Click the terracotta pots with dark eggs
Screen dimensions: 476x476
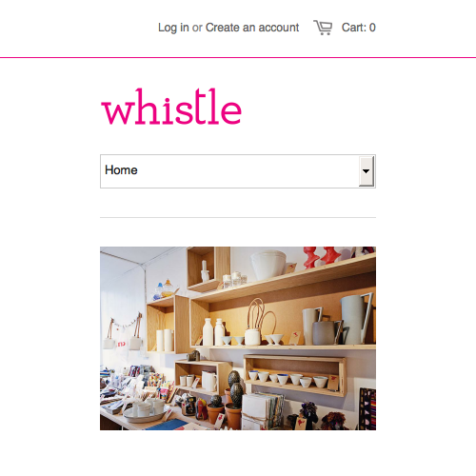tap(233, 400)
